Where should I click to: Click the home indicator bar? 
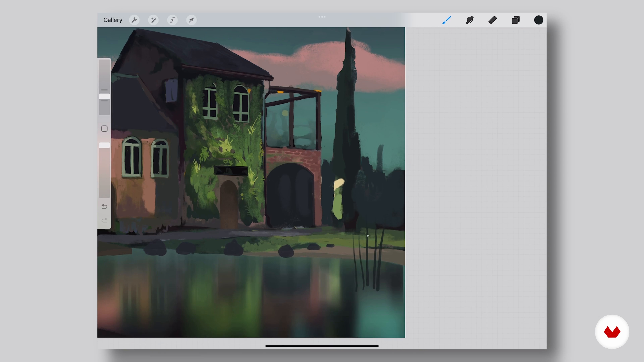(x=322, y=346)
